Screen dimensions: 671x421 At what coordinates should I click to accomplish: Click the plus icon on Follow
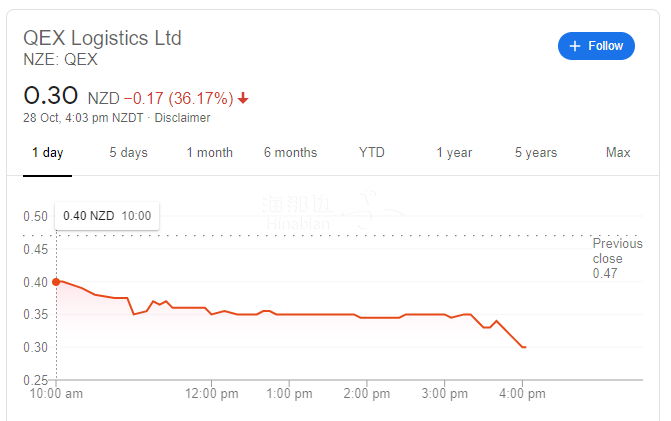[x=575, y=46]
